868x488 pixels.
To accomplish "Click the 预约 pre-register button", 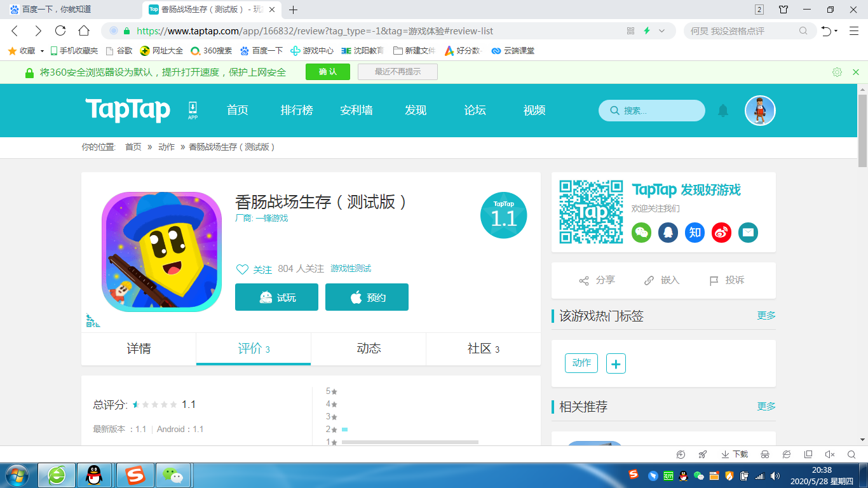I will pos(367,297).
